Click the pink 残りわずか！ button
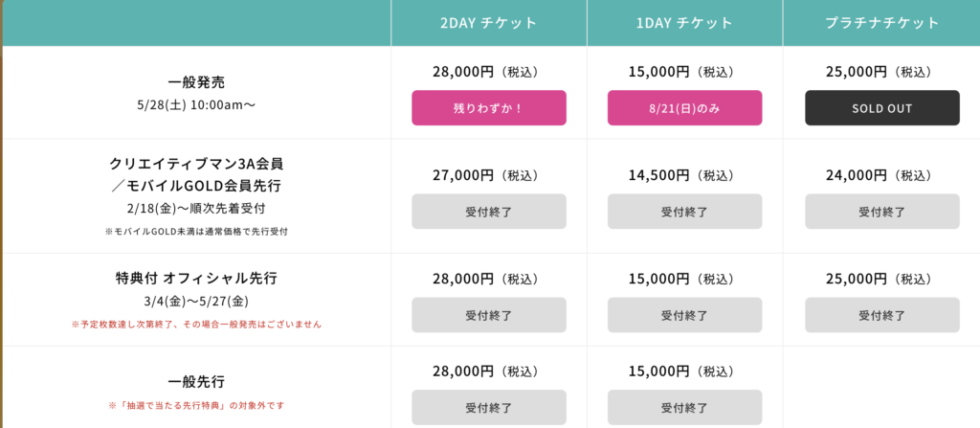The height and width of the screenshot is (428, 980). click(489, 108)
